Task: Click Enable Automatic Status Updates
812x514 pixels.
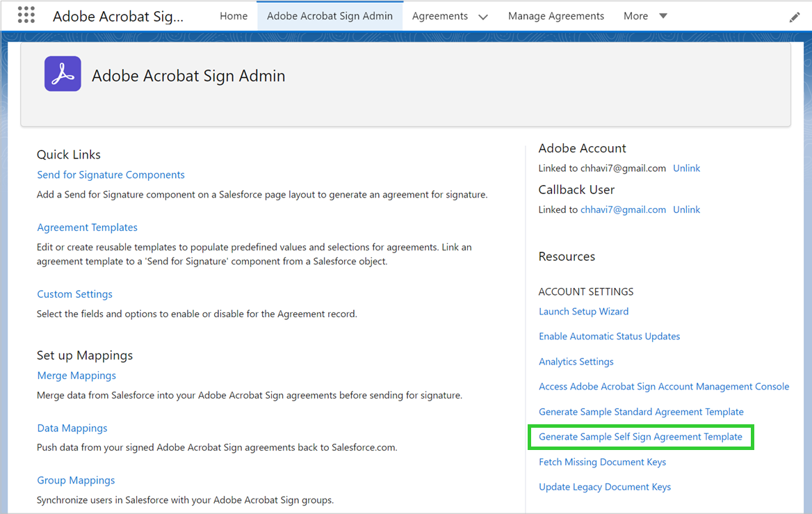Action: click(609, 337)
